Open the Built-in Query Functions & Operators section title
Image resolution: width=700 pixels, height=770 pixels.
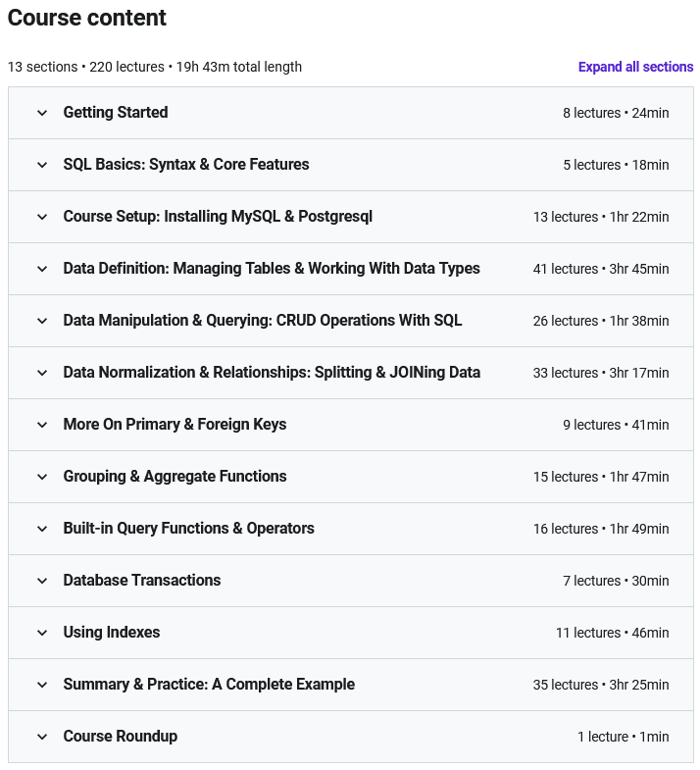[188, 529]
